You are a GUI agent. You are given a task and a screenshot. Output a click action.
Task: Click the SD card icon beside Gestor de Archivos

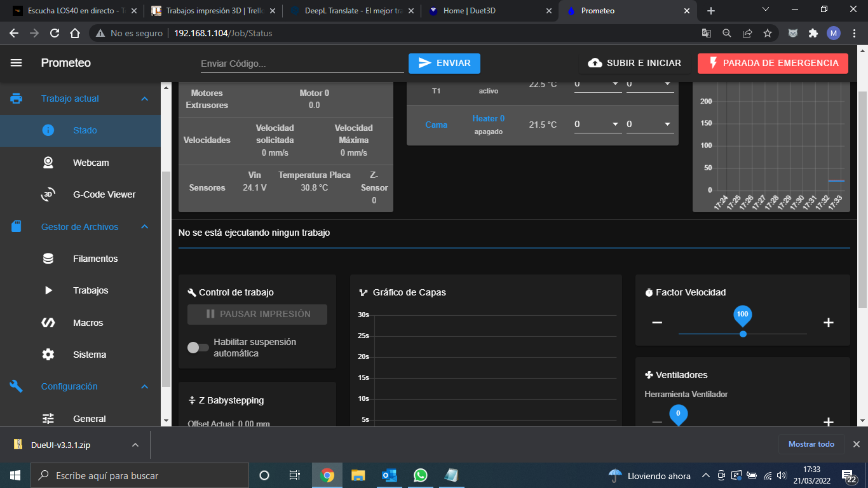(17, 226)
